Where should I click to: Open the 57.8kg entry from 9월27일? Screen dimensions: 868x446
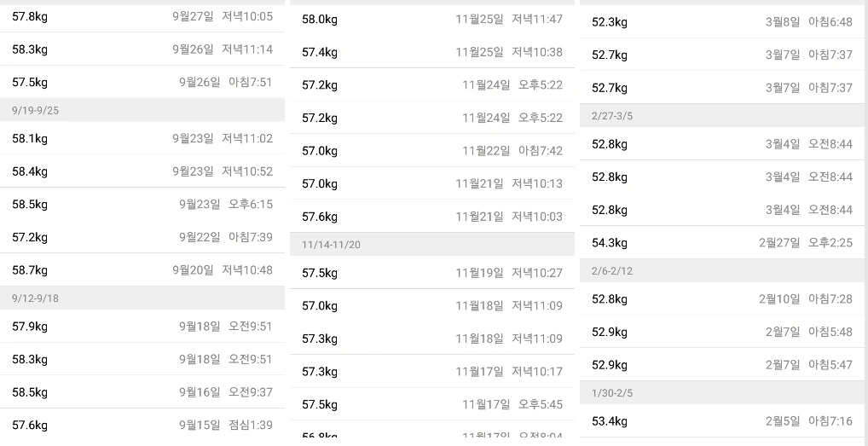coord(142,16)
